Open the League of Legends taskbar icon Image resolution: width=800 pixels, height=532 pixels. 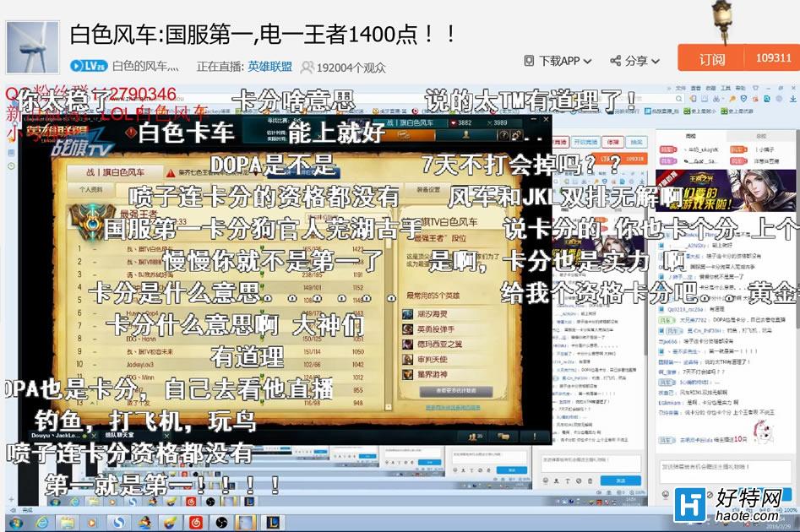pyautogui.click(x=273, y=523)
